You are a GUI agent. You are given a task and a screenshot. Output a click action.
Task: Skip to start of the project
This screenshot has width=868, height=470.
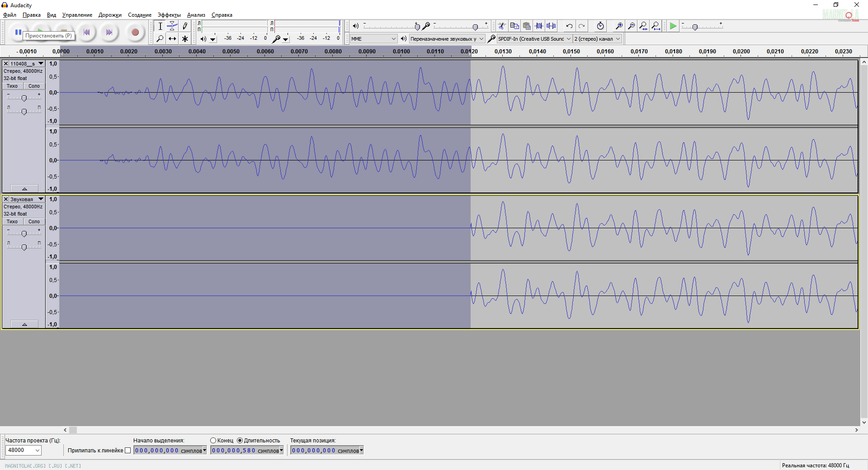tap(86, 32)
